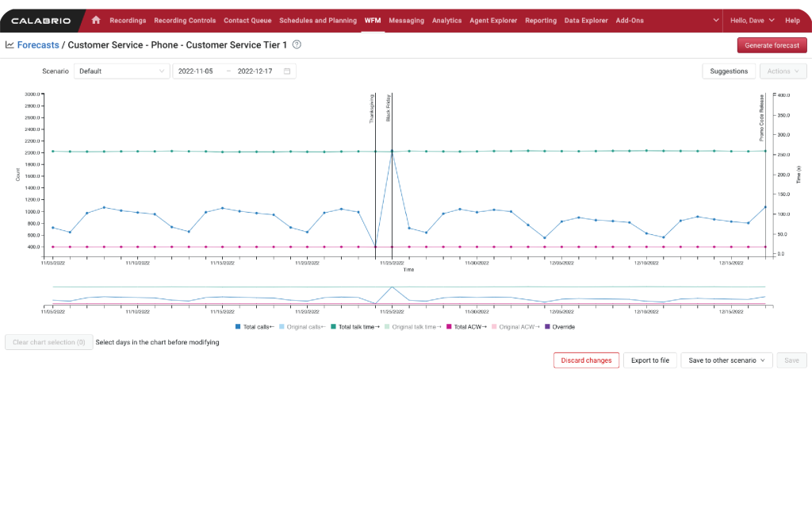Open the Save to other scenario dropdown
The image size is (812, 508).
726,360
